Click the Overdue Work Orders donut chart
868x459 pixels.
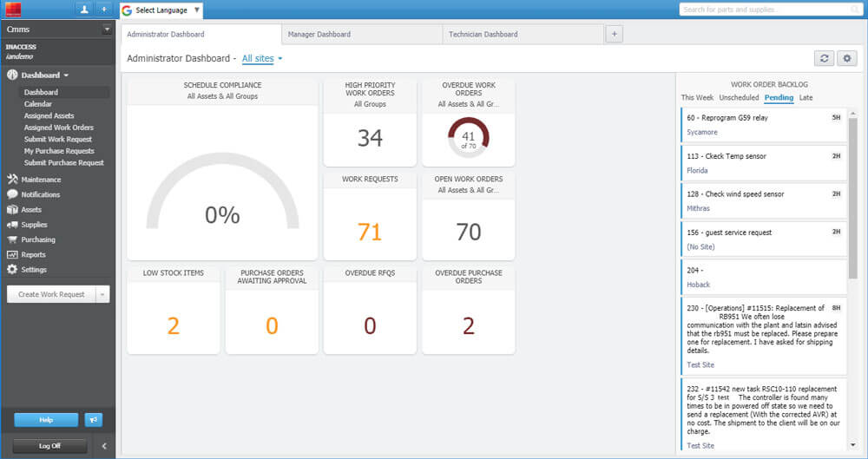pos(469,137)
